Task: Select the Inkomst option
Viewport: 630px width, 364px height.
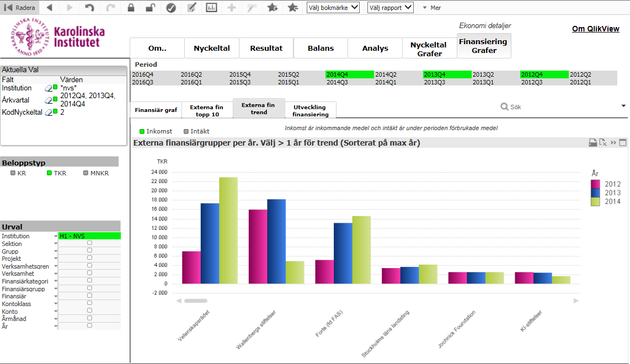Action: tap(156, 131)
